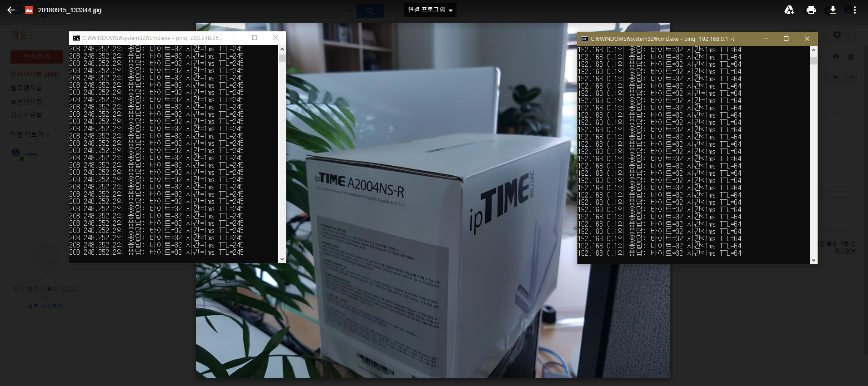Go back using the viewer's left arrow

pyautogui.click(x=11, y=10)
